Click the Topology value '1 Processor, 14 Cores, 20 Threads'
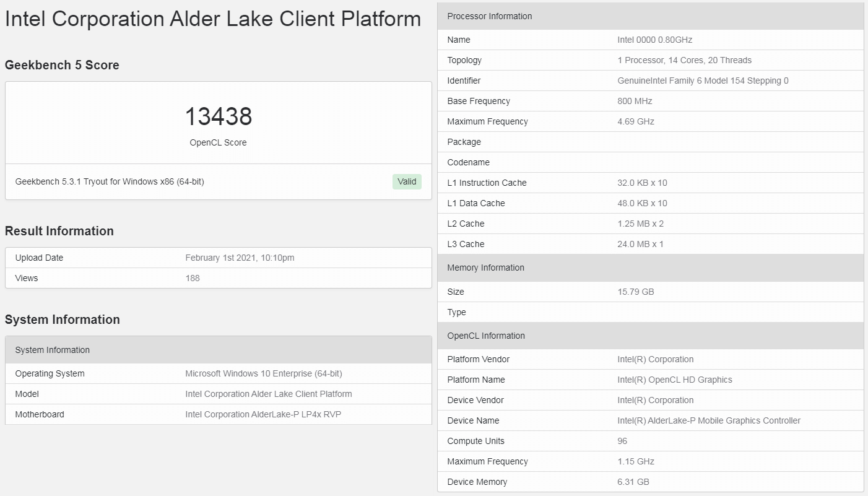This screenshot has width=868, height=496. coord(685,60)
